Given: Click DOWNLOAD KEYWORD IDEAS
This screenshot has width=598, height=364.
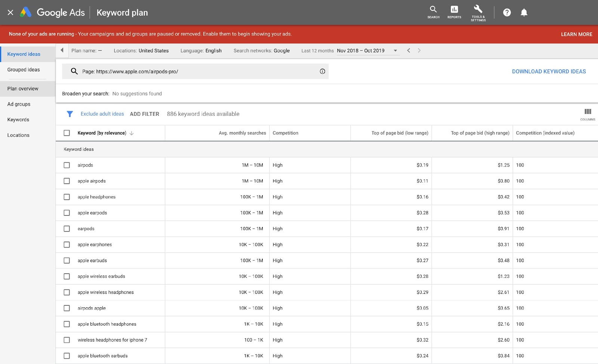Looking at the screenshot, I should (x=549, y=71).
